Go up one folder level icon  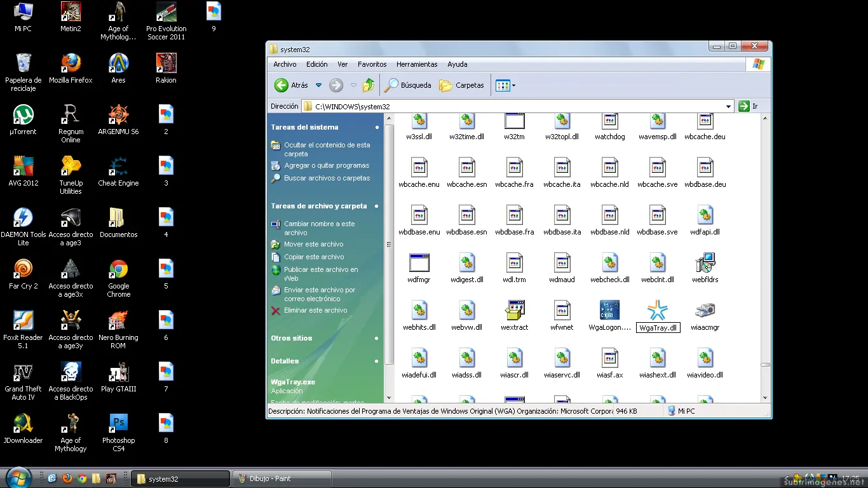[369, 85]
